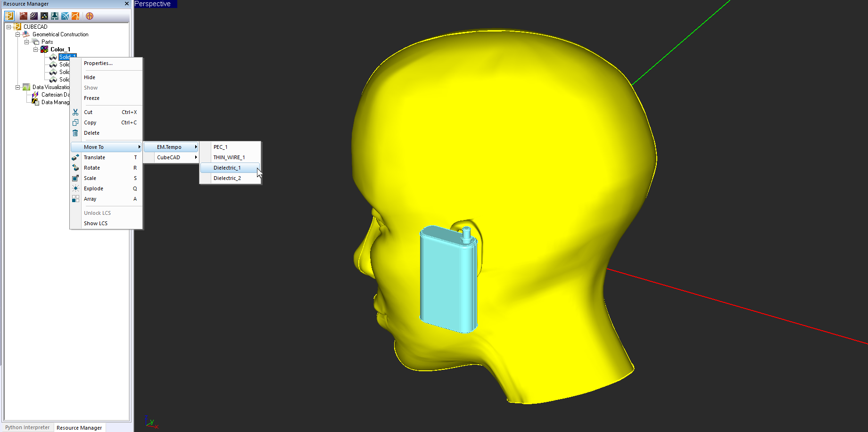Screen dimensions: 868x432
Task: Click the Data Visualization graph icon
Action: [x=26, y=87]
